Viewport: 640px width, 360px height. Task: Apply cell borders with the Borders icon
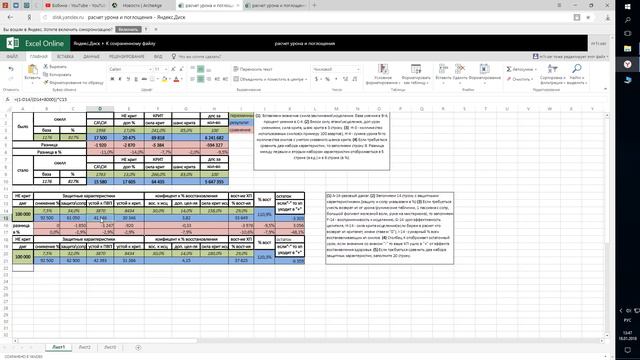[x=152, y=79]
